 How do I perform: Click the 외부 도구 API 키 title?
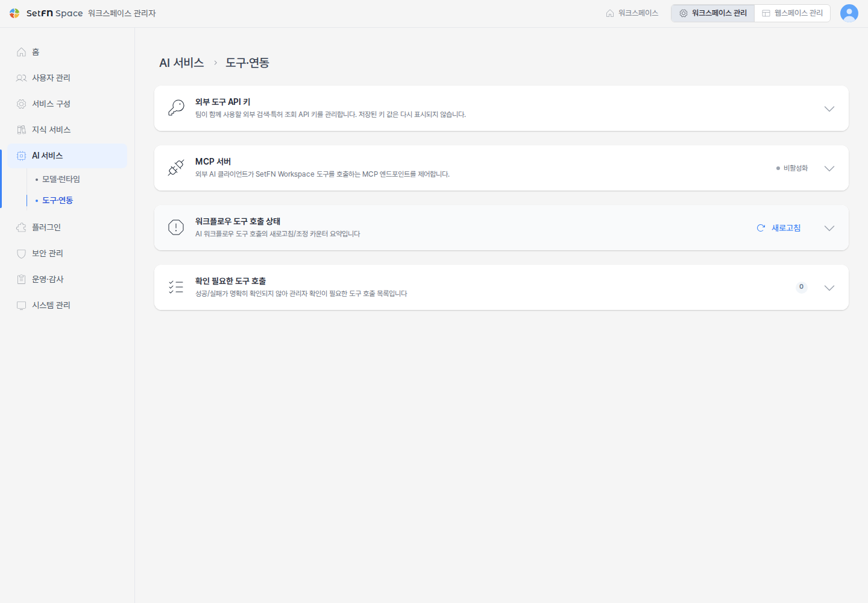pyautogui.click(x=222, y=102)
